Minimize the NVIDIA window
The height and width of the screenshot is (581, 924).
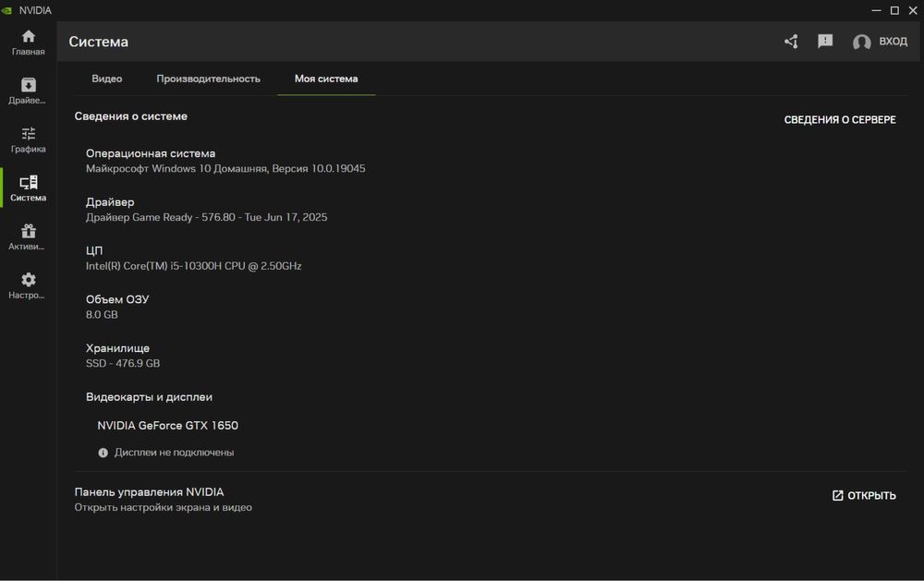coord(876,10)
